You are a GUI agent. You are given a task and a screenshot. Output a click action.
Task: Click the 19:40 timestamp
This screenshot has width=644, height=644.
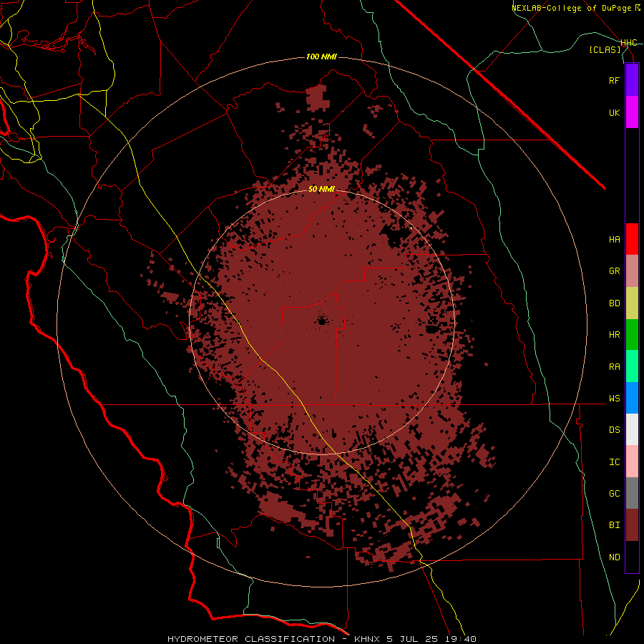tap(460, 639)
